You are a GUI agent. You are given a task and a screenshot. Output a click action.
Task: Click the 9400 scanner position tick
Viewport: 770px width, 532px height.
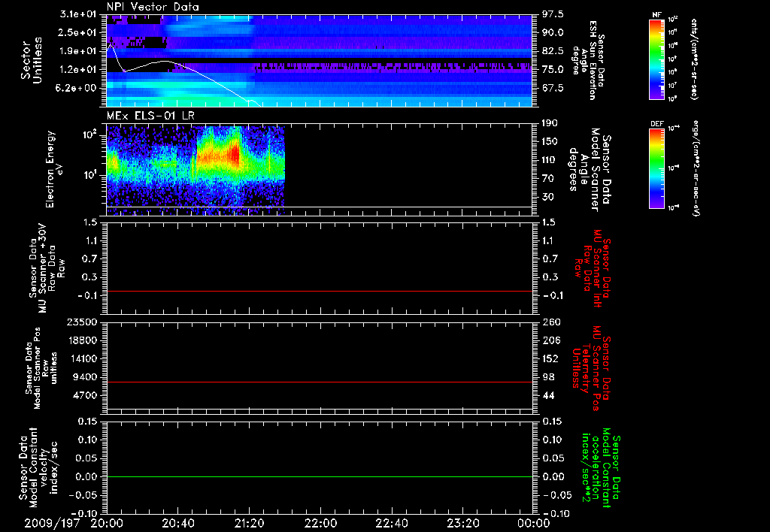[x=86, y=377]
